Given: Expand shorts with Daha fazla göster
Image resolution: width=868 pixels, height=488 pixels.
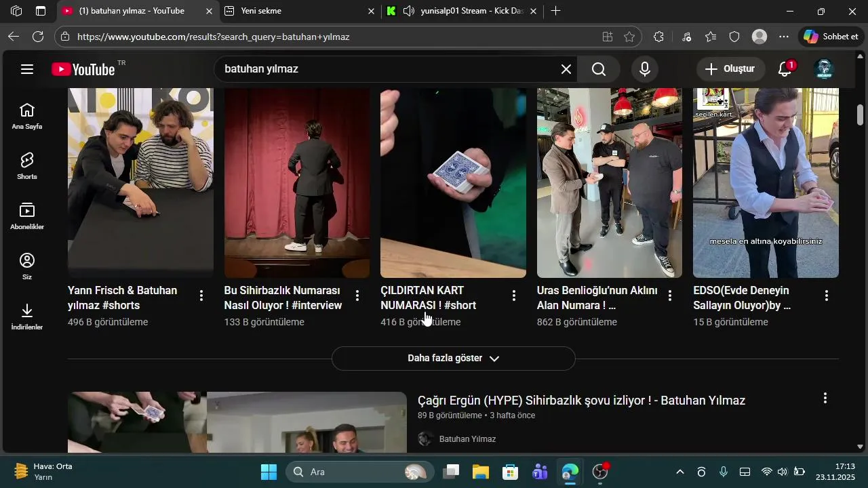Looking at the screenshot, I should (454, 359).
